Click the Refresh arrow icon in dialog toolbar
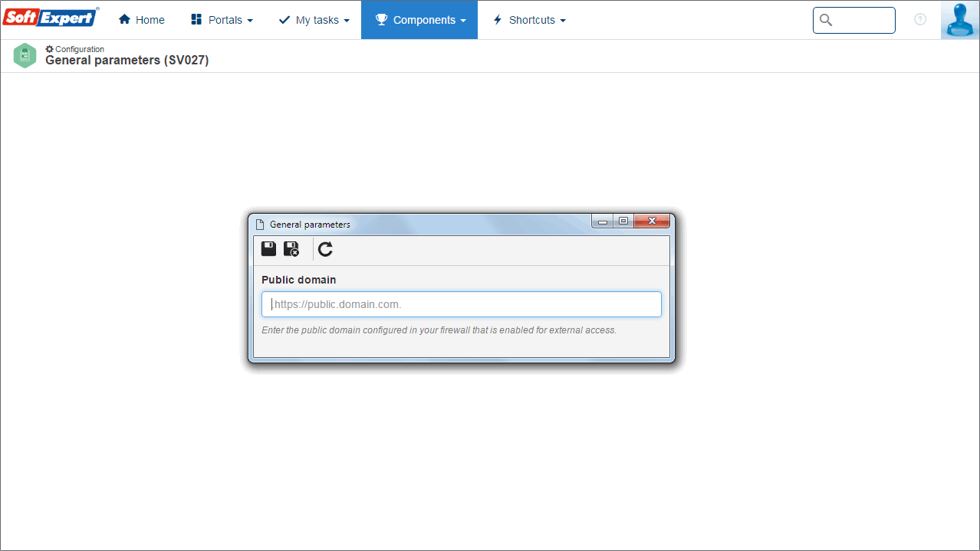The image size is (980, 551). coord(325,248)
